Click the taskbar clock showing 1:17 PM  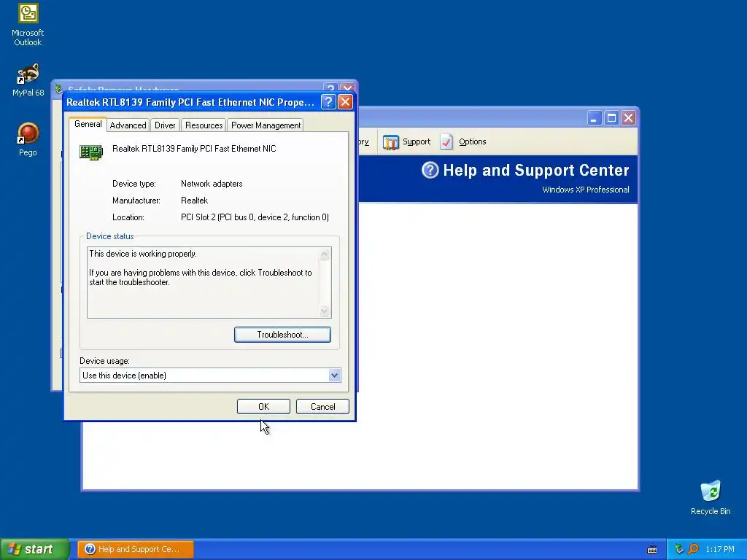(x=719, y=549)
